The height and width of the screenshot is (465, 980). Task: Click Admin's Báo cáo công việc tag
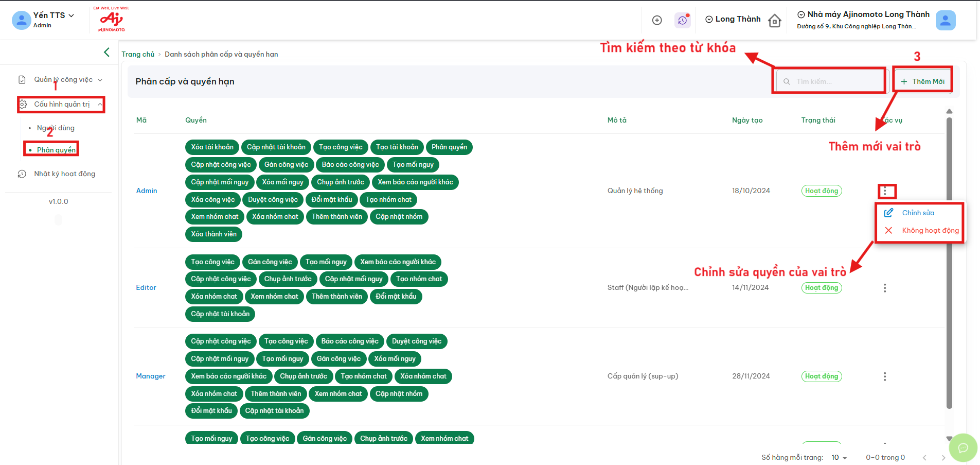pyautogui.click(x=350, y=165)
